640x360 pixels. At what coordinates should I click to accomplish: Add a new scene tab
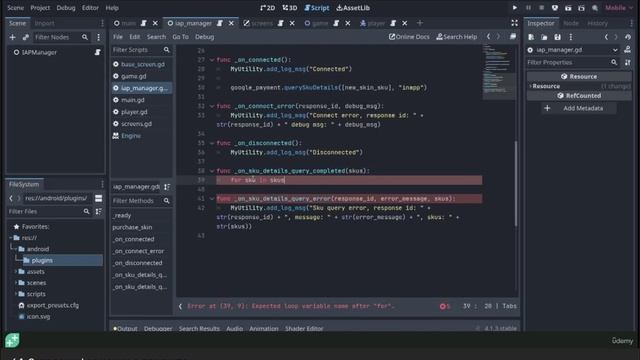[x=420, y=23]
